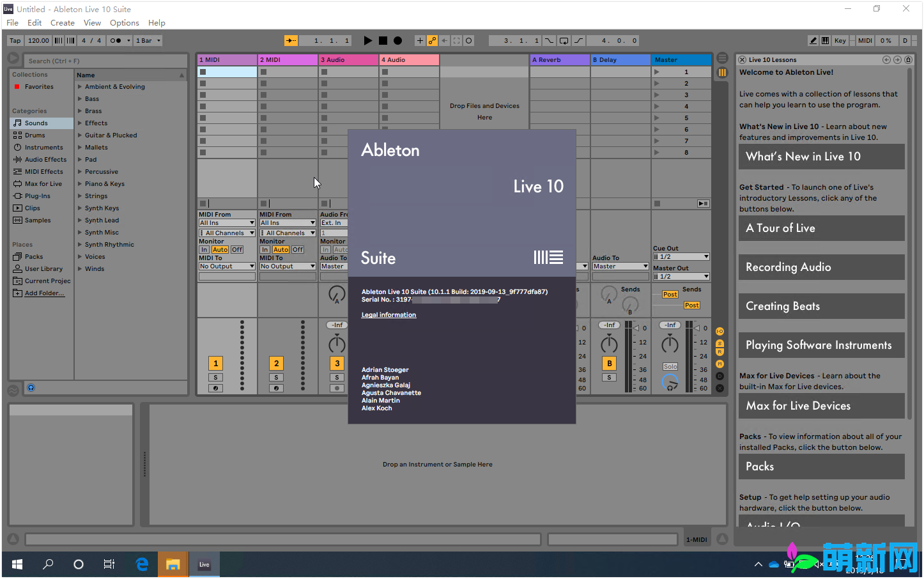Adjust the blue Preview/Cue volume knob
The width and height of the screenshot is (924, 579).
[670, 382]
